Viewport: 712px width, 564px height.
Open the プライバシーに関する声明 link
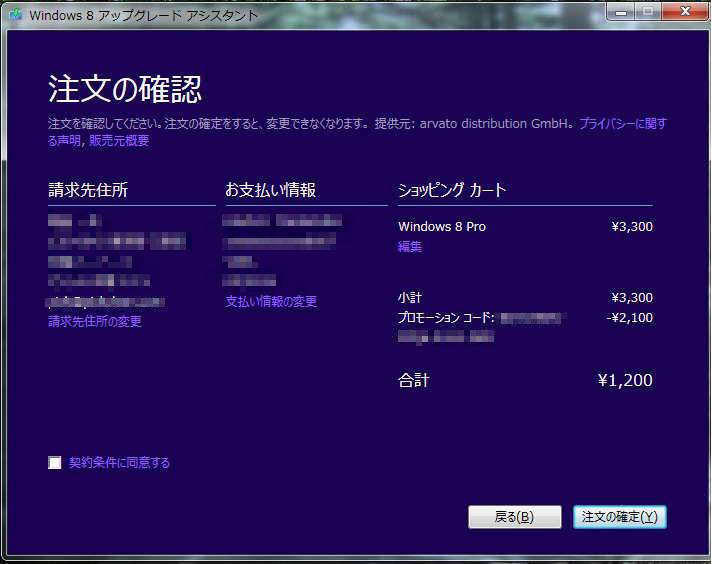[623, 124]
